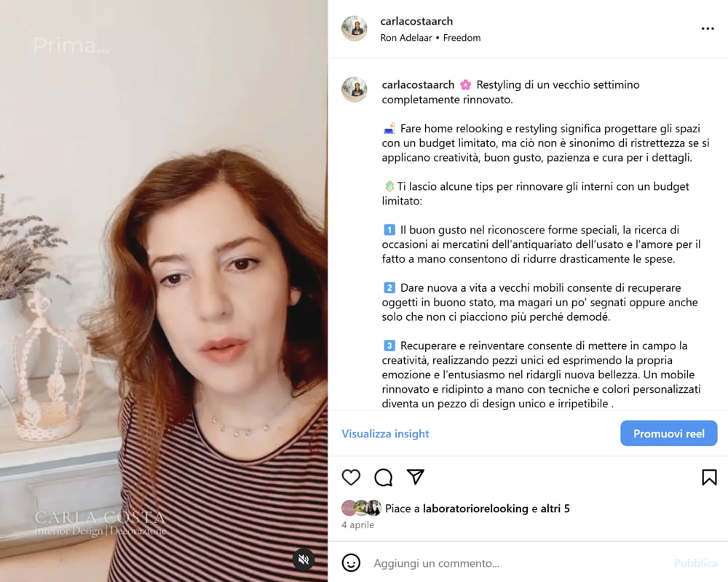Click the header profile avatar
The image size is (728, 582).
pyautogui.click(x=355, y=28)
